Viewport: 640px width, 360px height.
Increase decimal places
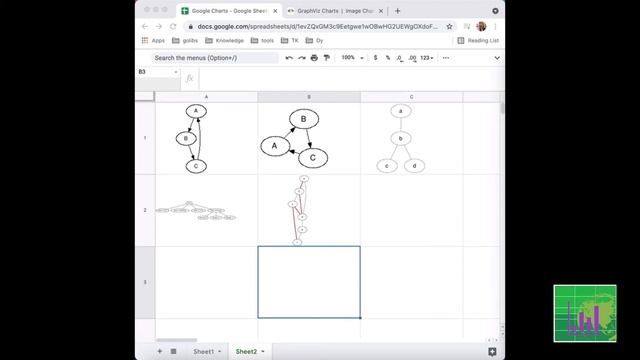coord(413,58)
